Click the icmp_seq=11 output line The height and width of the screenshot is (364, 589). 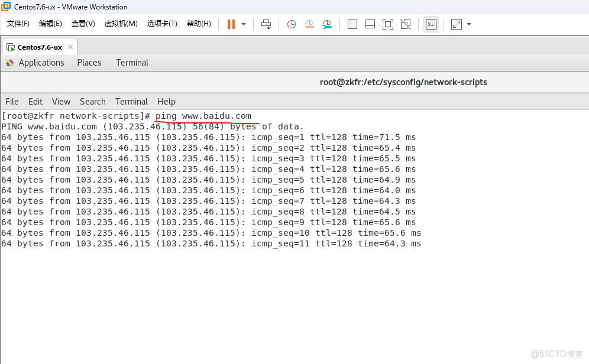[x=211, y=243]
